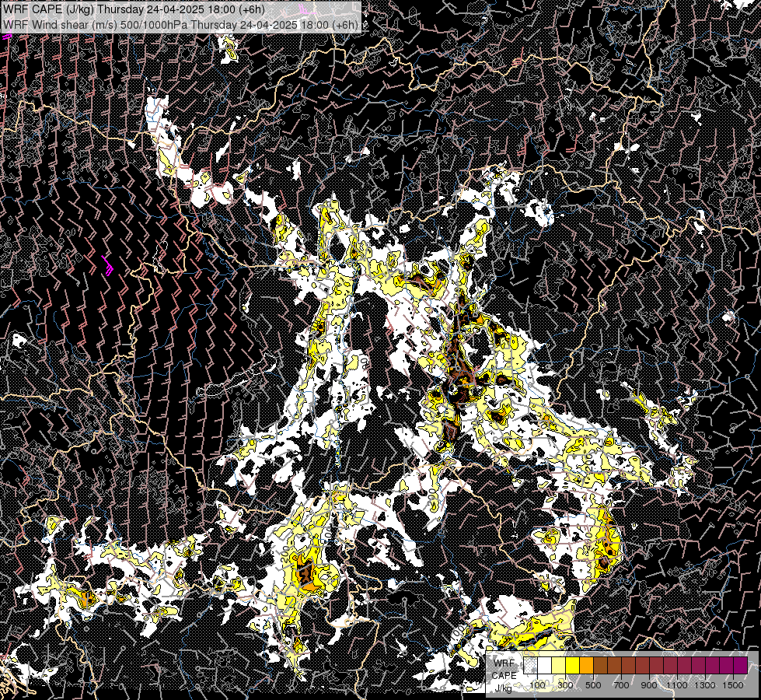Click the legend value 1300

705,685
